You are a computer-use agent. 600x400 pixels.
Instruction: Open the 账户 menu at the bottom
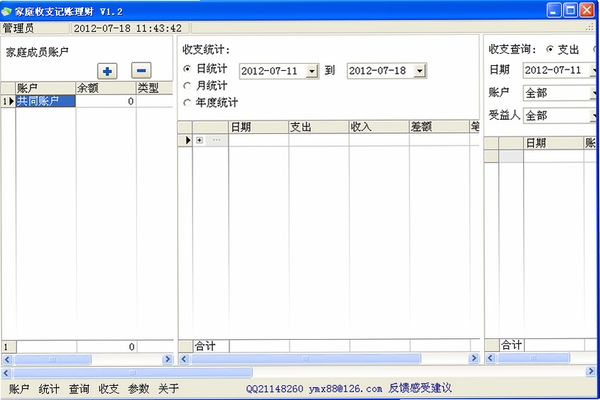[x=19, y=389]
